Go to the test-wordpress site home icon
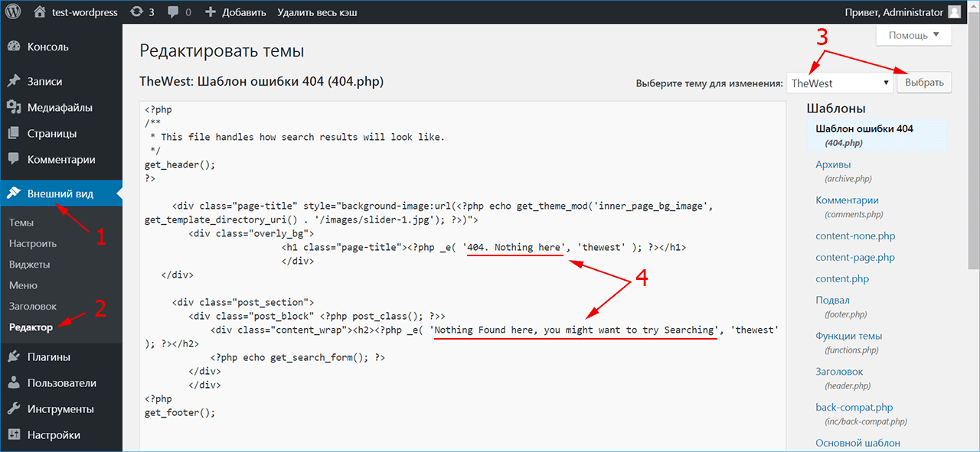980x452 pixels. 41,11
